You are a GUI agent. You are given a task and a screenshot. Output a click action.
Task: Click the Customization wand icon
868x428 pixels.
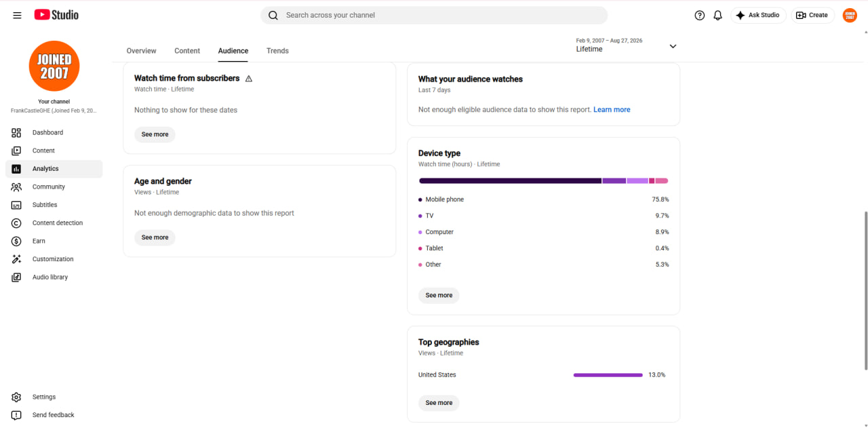(16, 259)
